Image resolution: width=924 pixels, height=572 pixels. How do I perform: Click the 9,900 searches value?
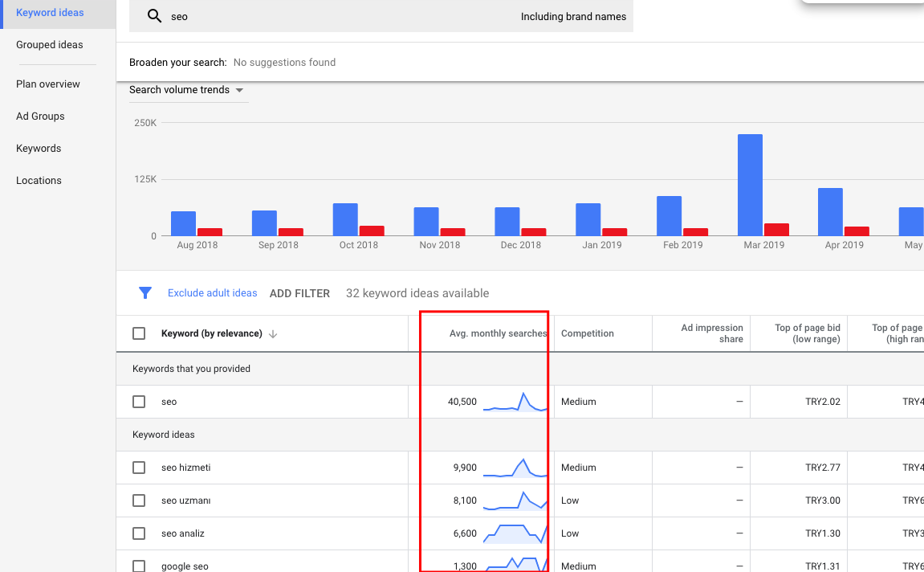(x=465, y=468)
